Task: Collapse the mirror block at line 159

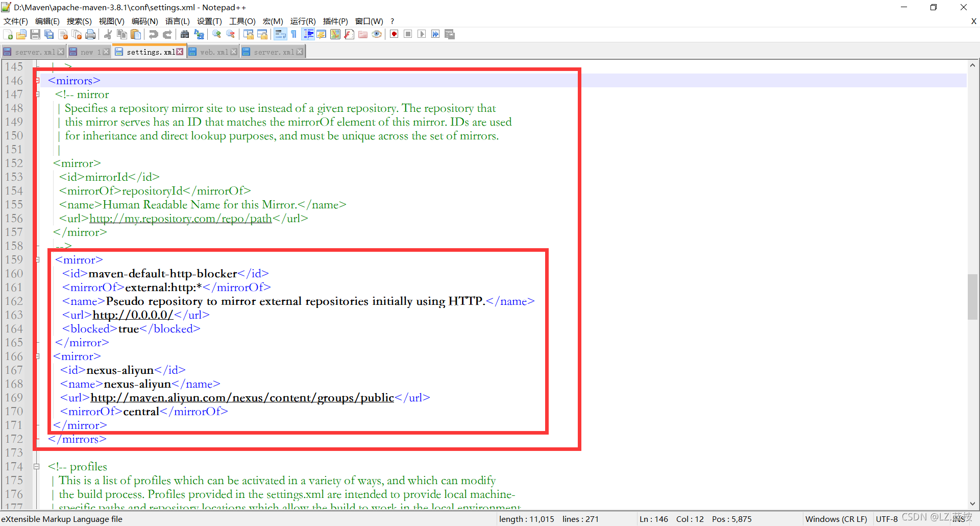Action: pyautogui.click(x=37, y=260)
